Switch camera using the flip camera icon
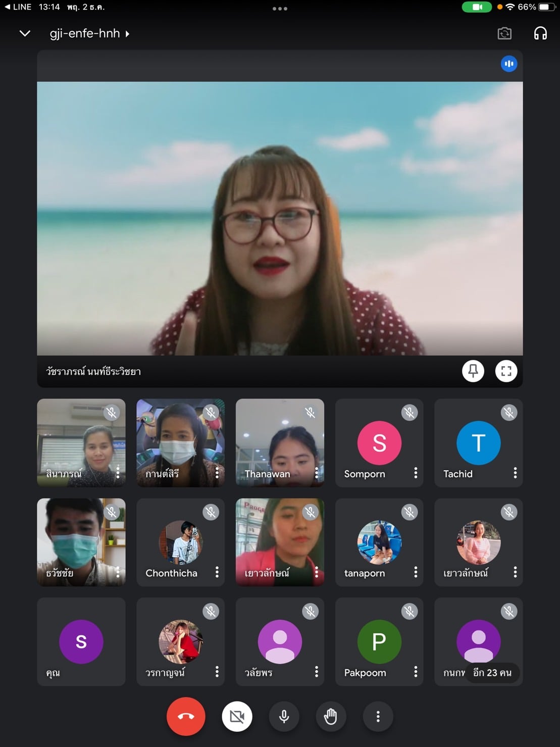The width and height of the screenshot is (560, 747). coord(504,33)
